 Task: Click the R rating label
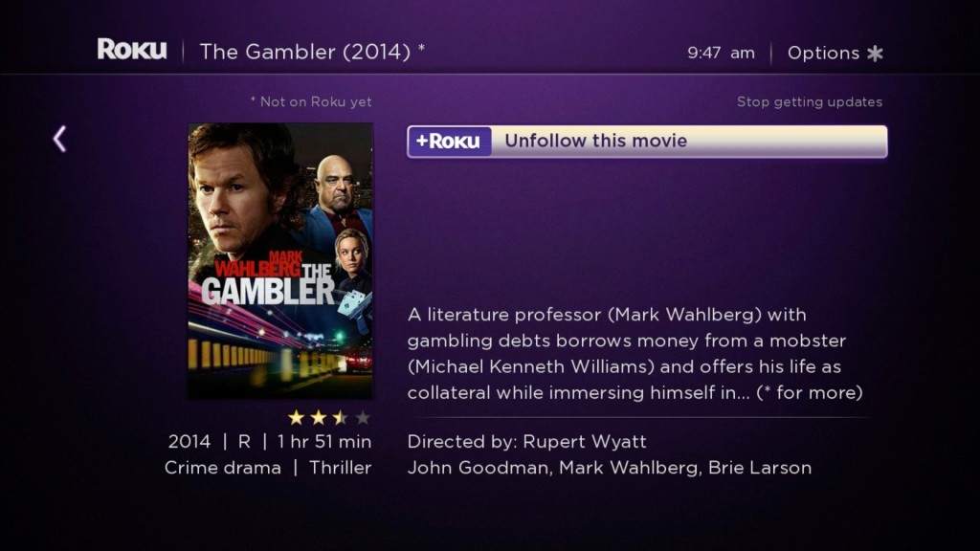pos(244,442)
